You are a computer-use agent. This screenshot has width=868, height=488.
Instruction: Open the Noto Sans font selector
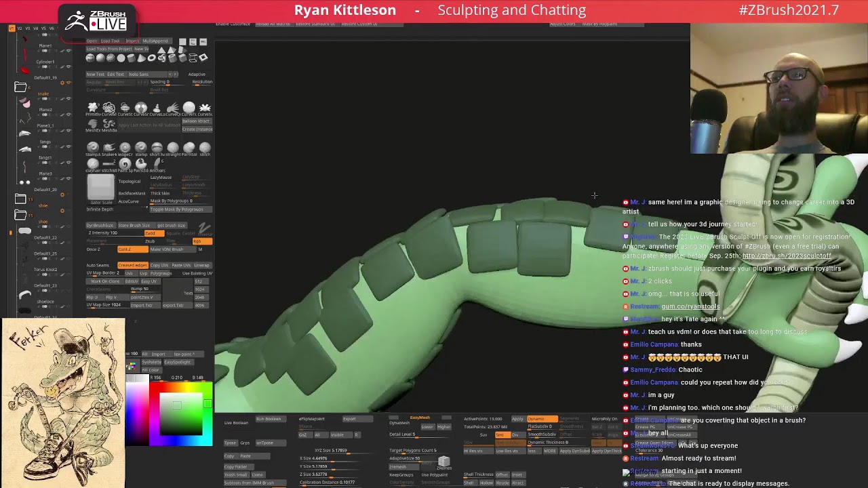pyautogui.click(x=138, y=74)
